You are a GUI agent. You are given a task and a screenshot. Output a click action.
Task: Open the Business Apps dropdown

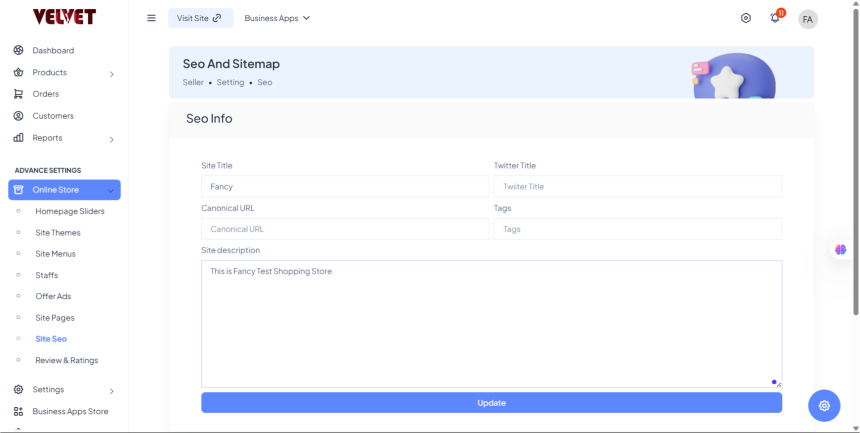coord(277,18)
